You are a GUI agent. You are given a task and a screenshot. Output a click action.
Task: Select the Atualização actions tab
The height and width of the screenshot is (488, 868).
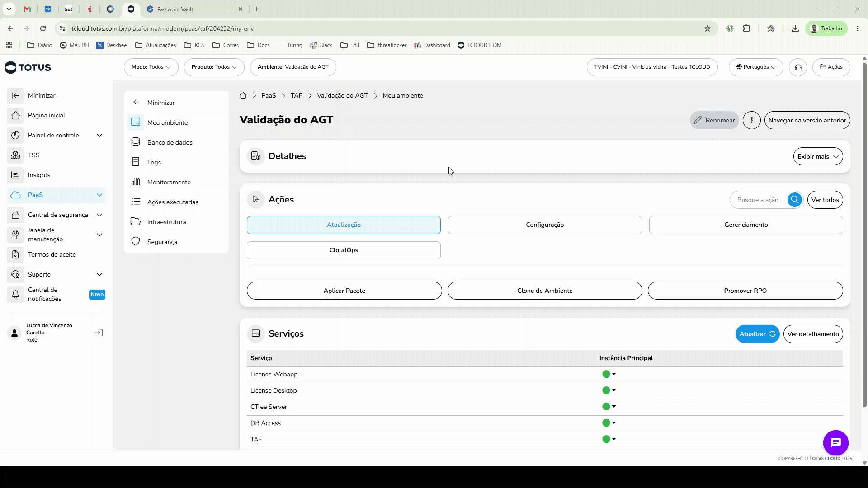coord(344,225)
